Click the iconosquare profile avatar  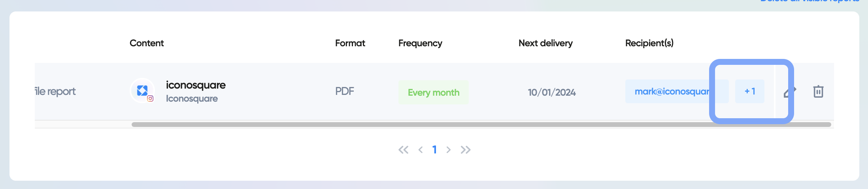click(142, 91)
